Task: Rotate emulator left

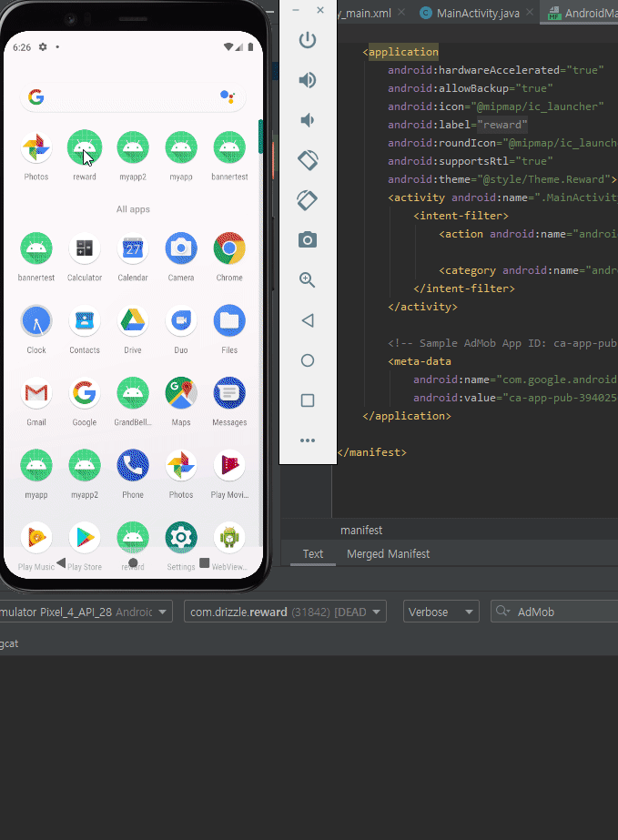Action: click(308, 160)
